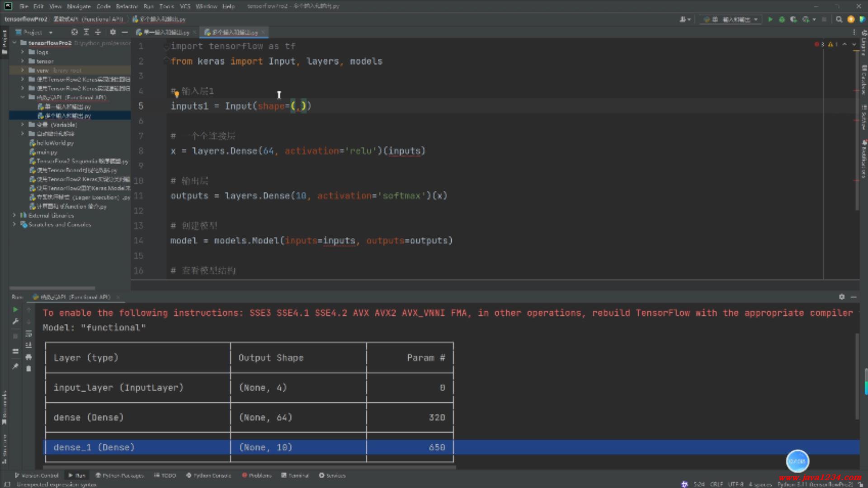Image resolution: width=868 pixels, height=488 pixels.
Task: Open Terminal tool window tab
Action: [x=295, y=475]
